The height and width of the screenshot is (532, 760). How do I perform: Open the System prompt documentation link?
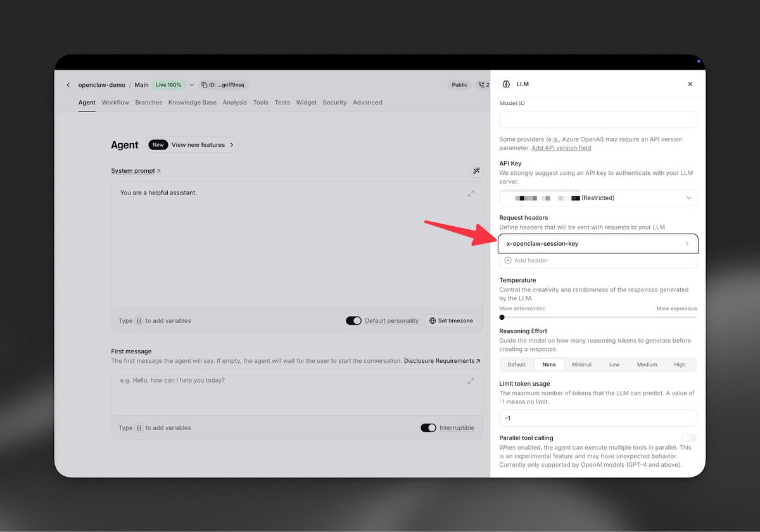point(136,171)
